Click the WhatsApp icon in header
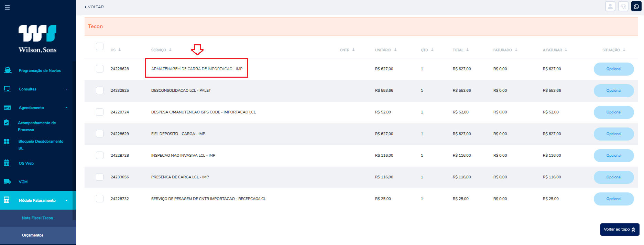This screenshot has height=245, width=644. (636, 7)
